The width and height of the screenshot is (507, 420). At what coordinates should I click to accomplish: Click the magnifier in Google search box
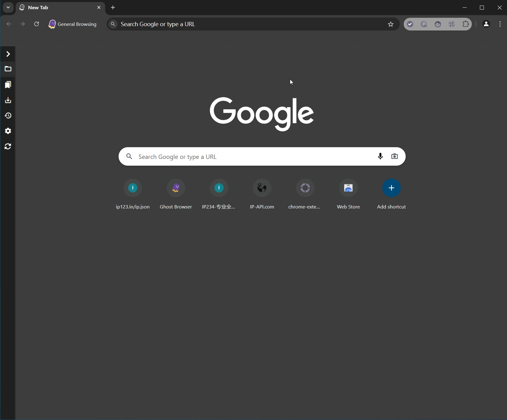[x=129, y=156]
